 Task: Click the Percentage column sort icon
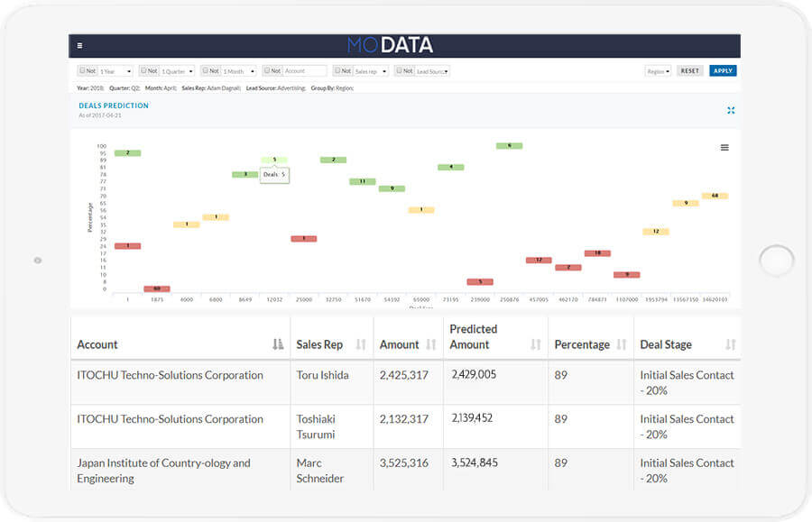622,344
